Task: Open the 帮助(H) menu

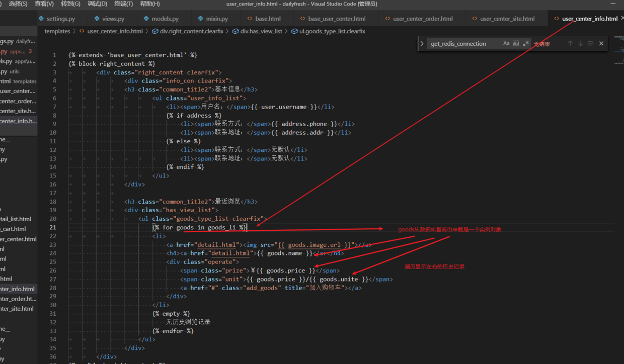Action: coord(149,4)
